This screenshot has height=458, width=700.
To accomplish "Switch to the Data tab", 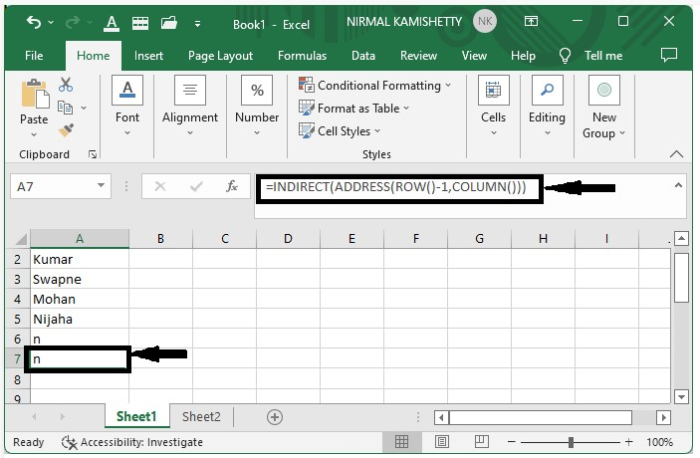I will (363, 56).
